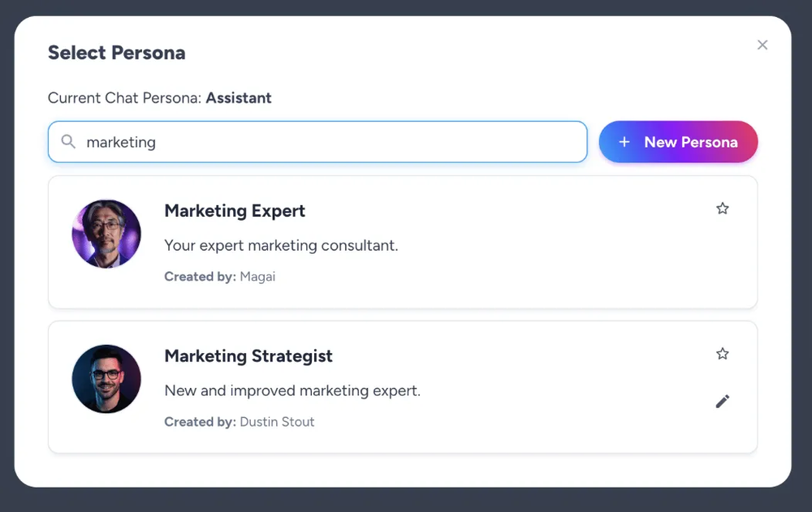Click the 'Select Persona' heading
812x512 pixels.
point(116,53)
